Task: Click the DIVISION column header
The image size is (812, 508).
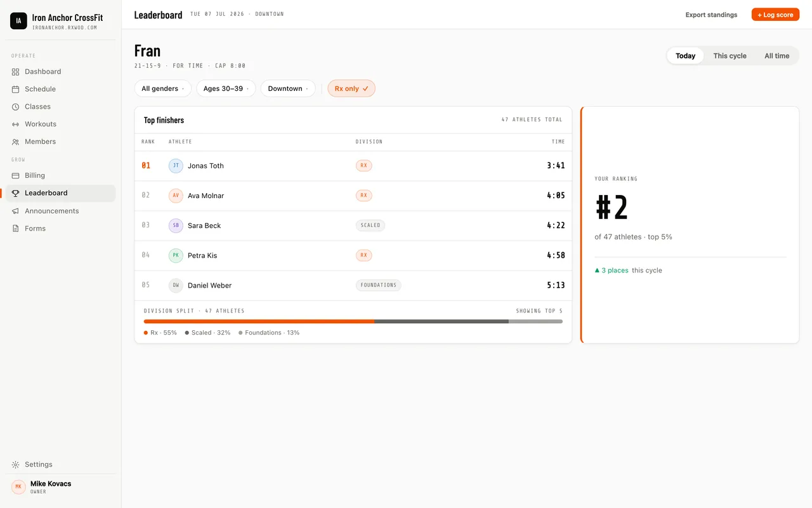Action: 369,142
